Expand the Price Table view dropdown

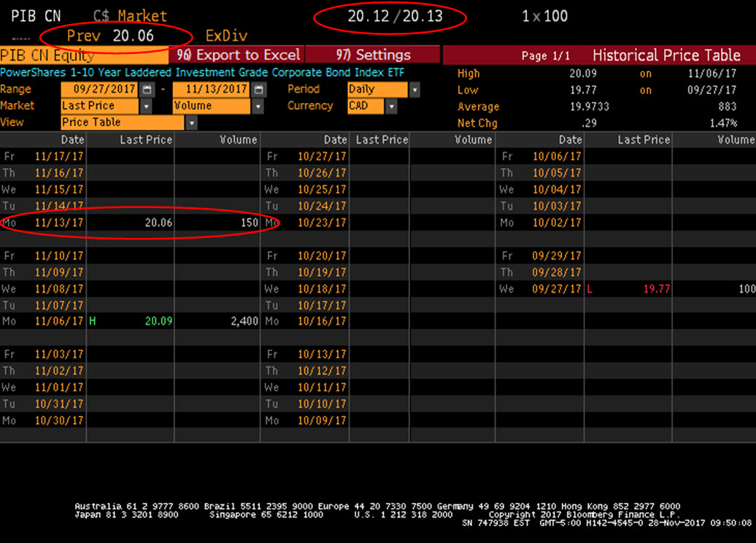tap(192, 123)
